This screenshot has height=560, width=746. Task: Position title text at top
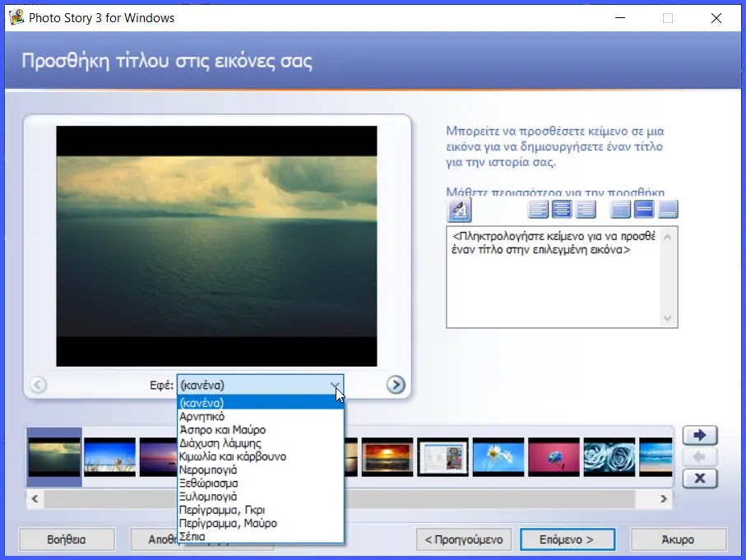[x=620, y=210]
